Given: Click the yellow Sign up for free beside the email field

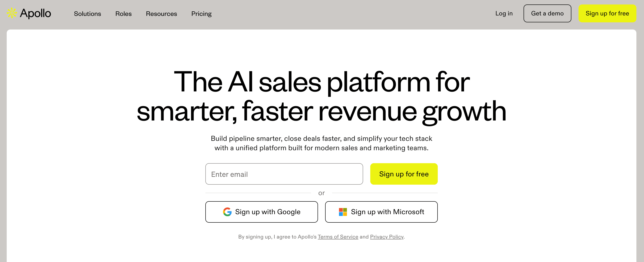Looking at the screenshot, I should point(404,174).
